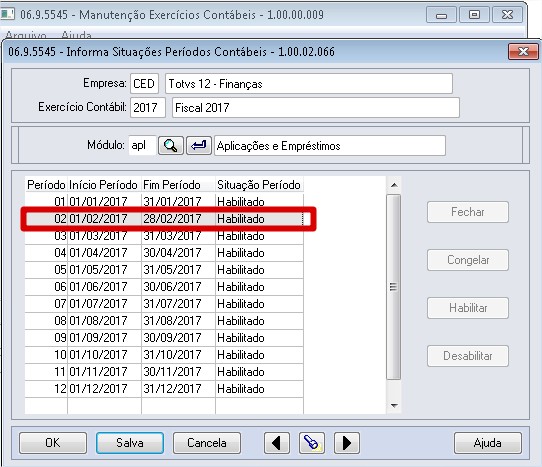Click start date 01/11/2017
This screenshot has width=542, height=467.
[x=99, y=372]
